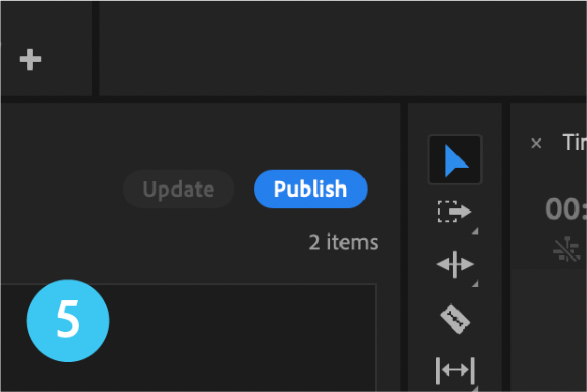
Task: Click the empty panel right of plus
Action: 343,48
